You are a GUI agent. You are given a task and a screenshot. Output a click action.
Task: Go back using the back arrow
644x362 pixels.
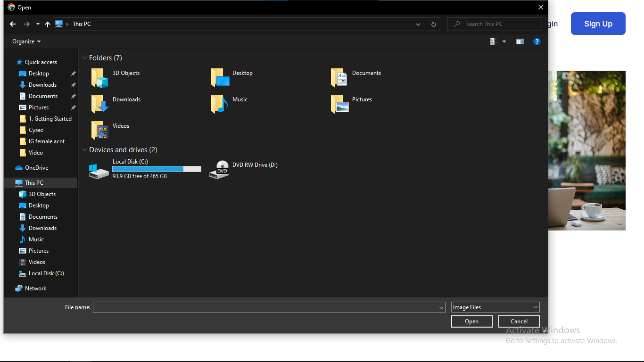coord(13,24)
